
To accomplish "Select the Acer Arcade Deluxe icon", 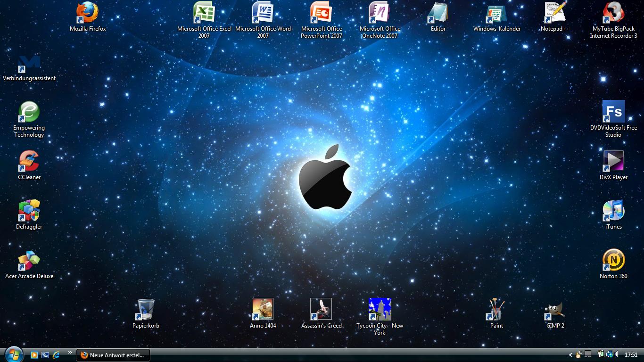I will (29, 264).
